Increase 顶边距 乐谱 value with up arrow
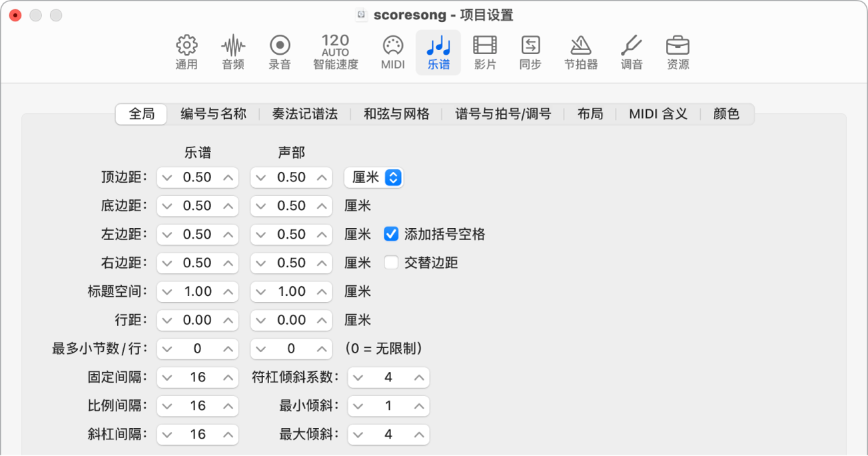 click(227, 177)
